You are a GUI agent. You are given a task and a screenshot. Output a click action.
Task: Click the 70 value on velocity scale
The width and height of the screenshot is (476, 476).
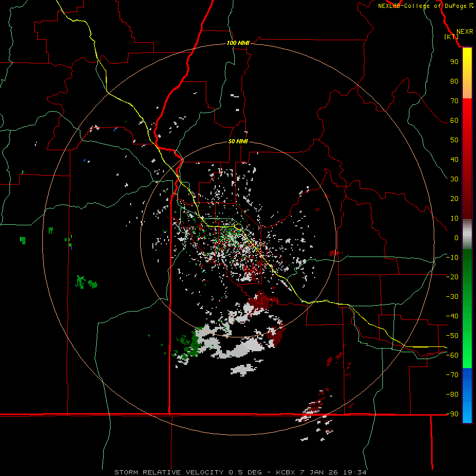coord(454,101)
